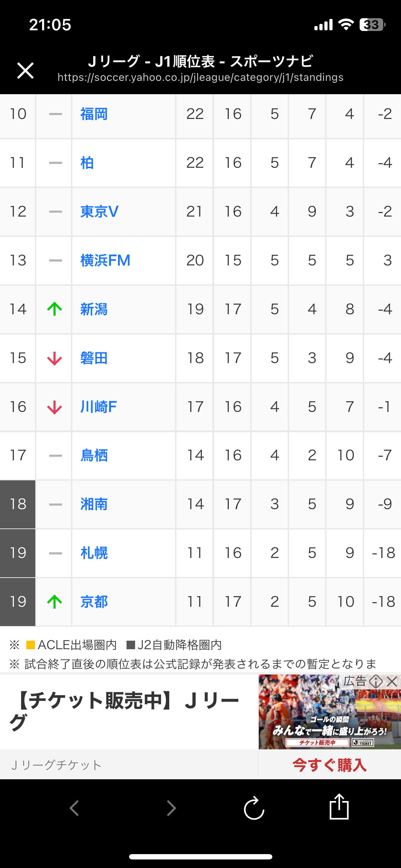This screenshot has width=401, height=868.
Task: Dismiss the ad with its X icon
Action: pos(392,682)
